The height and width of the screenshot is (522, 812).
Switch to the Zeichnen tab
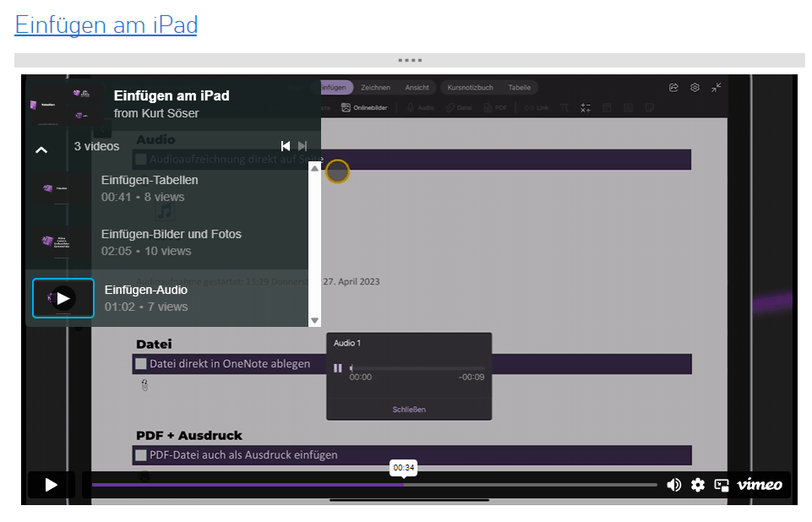point(375,88)
